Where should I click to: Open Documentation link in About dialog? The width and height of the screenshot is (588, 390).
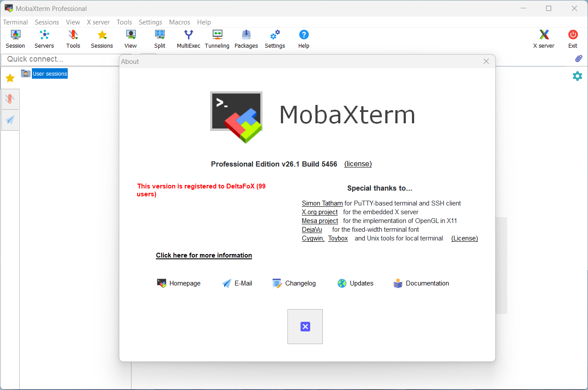[421, 283]
